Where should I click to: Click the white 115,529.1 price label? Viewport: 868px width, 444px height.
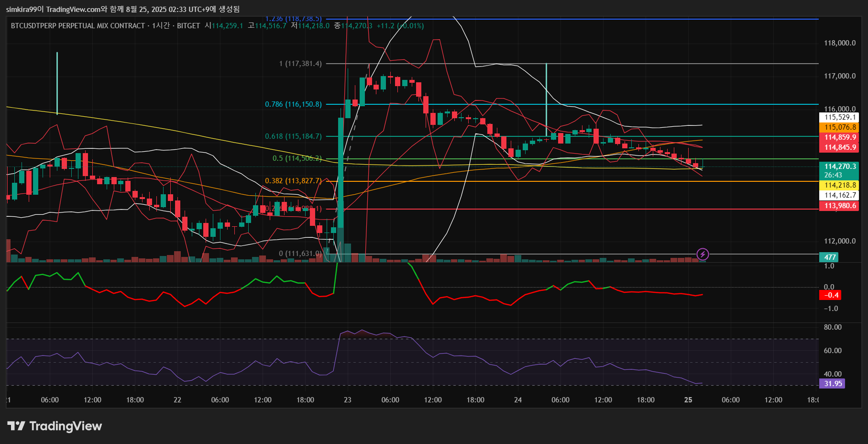coord(839,117)
